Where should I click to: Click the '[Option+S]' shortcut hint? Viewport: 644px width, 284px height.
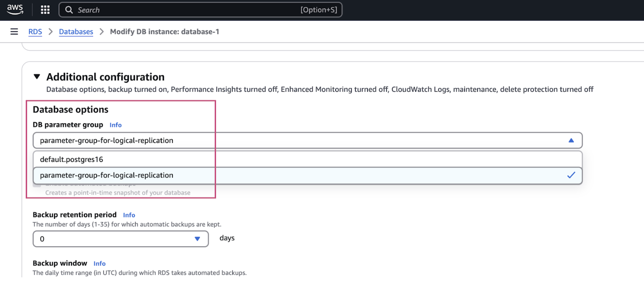click(319, 10)
